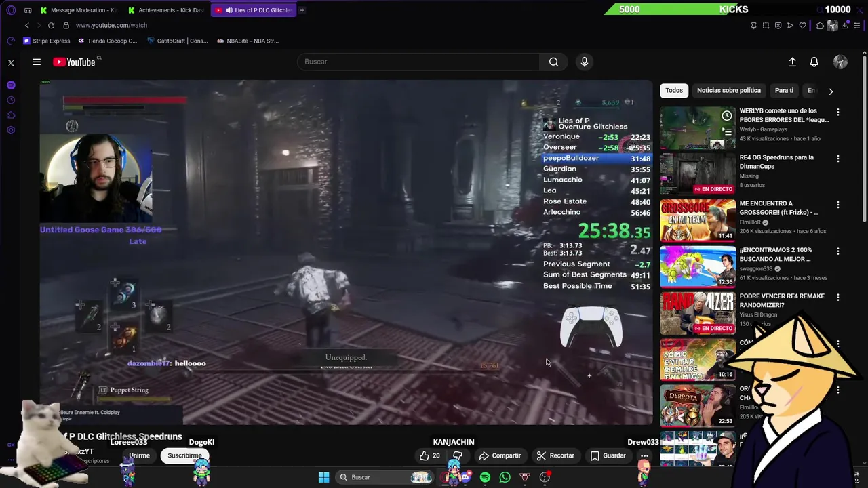Click the snapshot capture icon in address bar

766,25
